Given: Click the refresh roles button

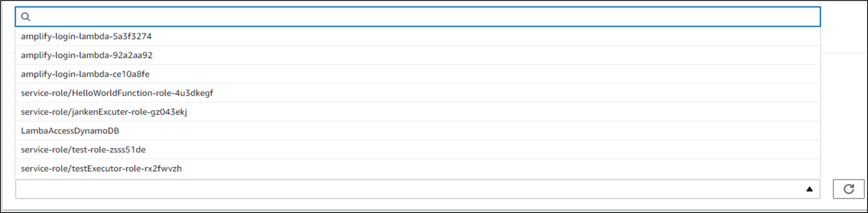Looking at the screenshot, I should click(x=848, y=189).
